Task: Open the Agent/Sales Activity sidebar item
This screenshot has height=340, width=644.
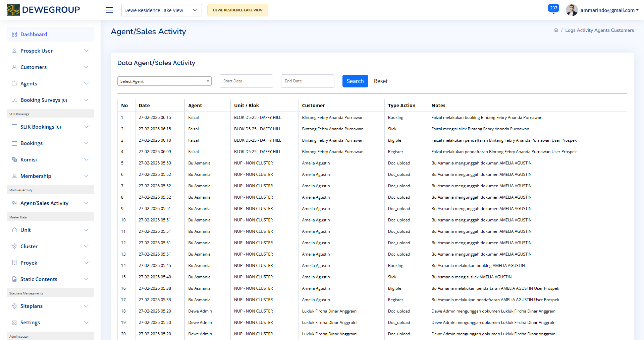Action: click(x=44, y=203)
